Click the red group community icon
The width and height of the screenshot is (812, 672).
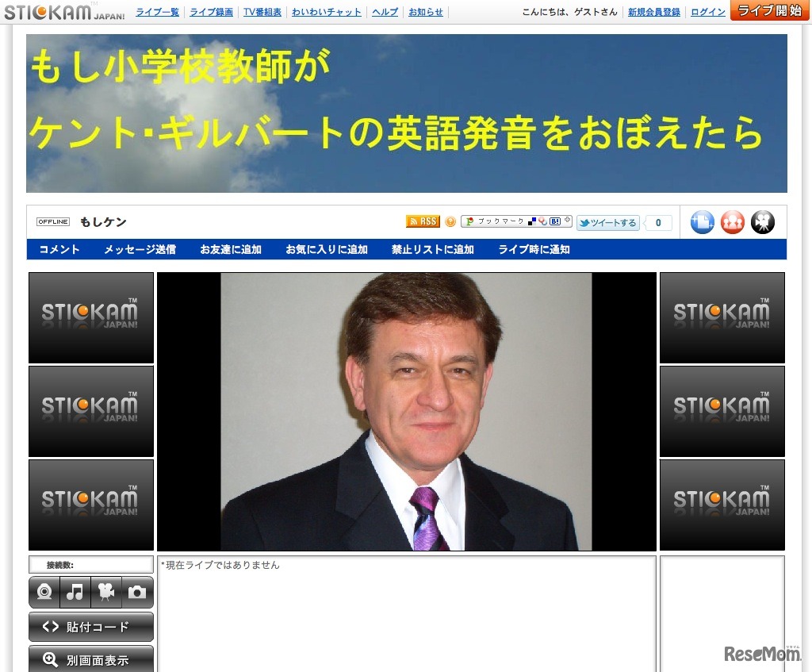(732, 222)
